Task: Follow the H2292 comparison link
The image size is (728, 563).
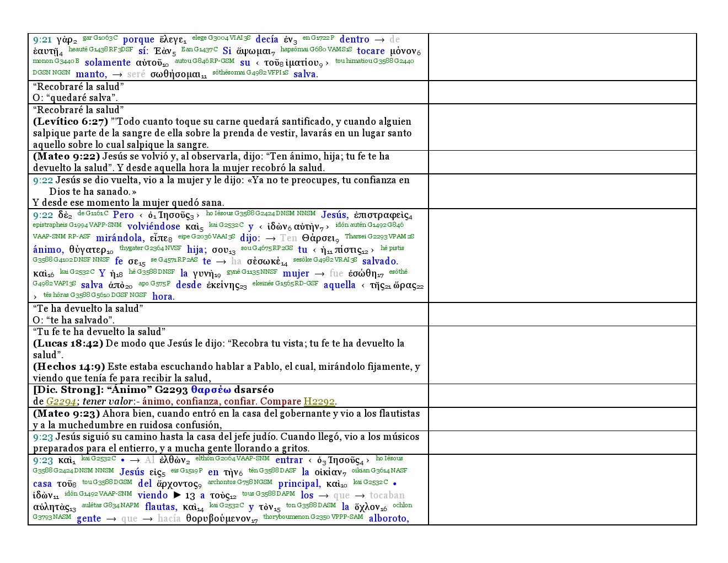Action: (x=319, y=402)
